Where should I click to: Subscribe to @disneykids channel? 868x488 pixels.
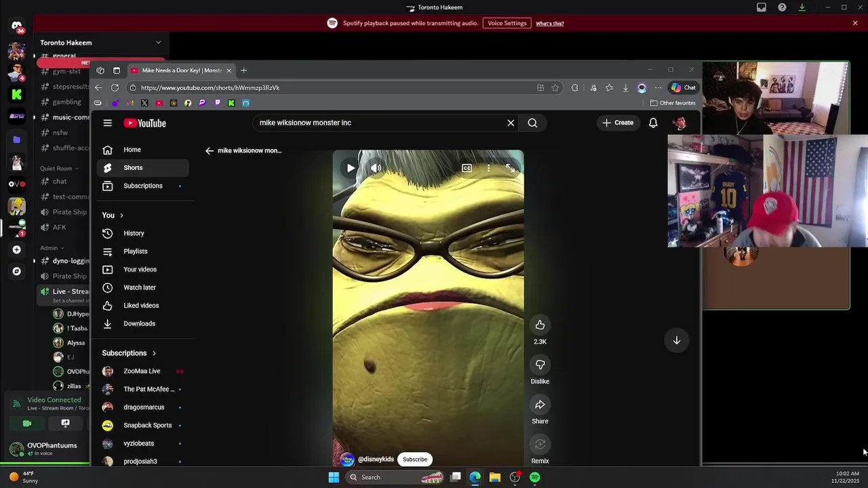(415, 459)
